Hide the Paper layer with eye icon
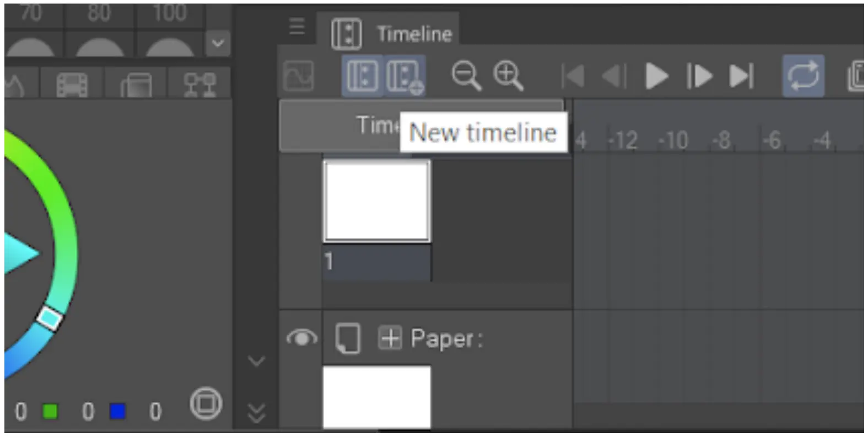The width and height of the screenshot is (868, 438). [x=301, y=338]
